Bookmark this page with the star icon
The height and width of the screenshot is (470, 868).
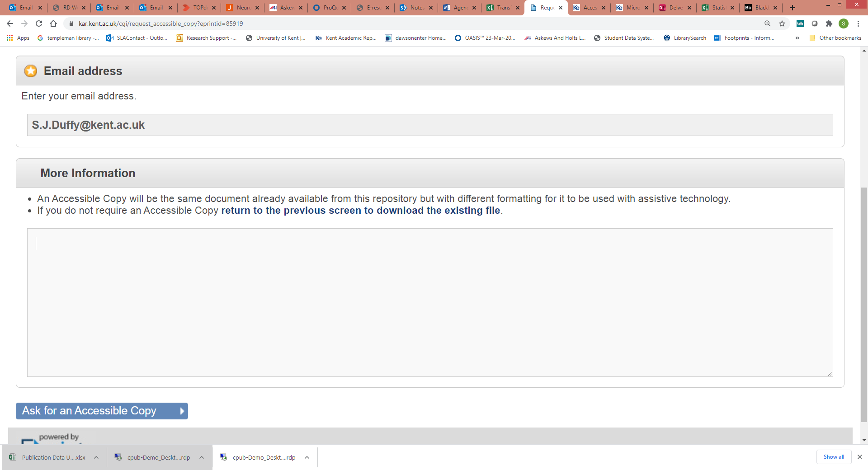[x=782, y=23]
